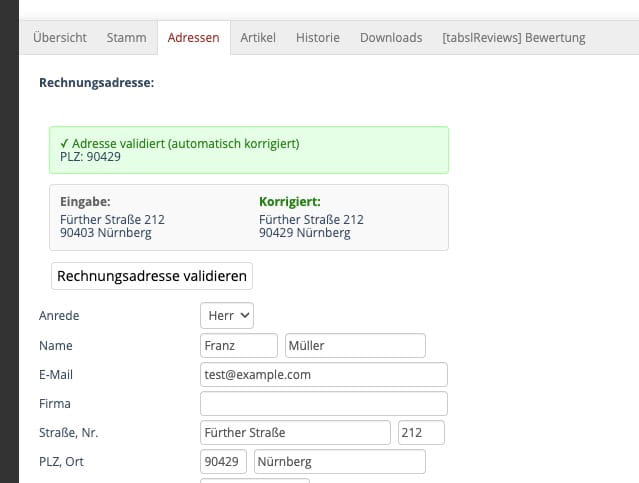Focus the Ort field with Nürnberg
The height and width of the screenshot is (483, 639).
click(x=340, y=462)
